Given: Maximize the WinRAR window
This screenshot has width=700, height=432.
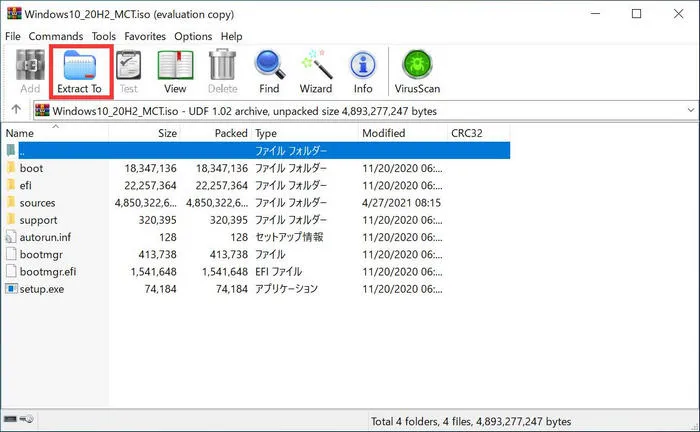Looking at the screenshot, I should 637,14.
